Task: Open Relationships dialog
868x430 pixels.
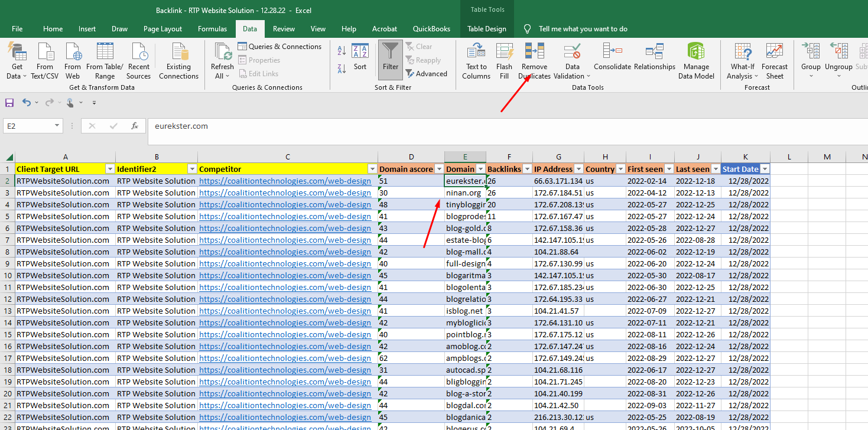Action: (x=654, y=57)
